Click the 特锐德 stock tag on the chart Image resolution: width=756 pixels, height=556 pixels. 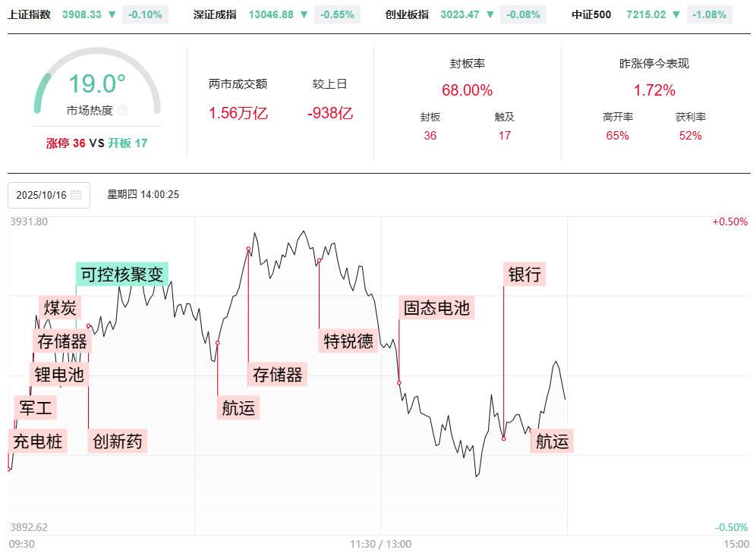point(348,341)
